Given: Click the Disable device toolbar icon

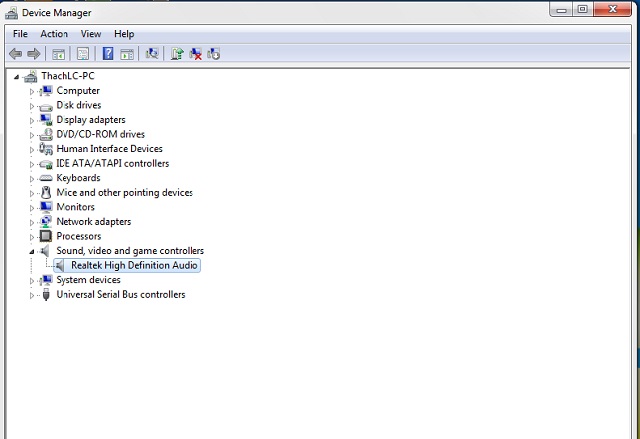Looking at the screenshot, I should coord(214,53).
